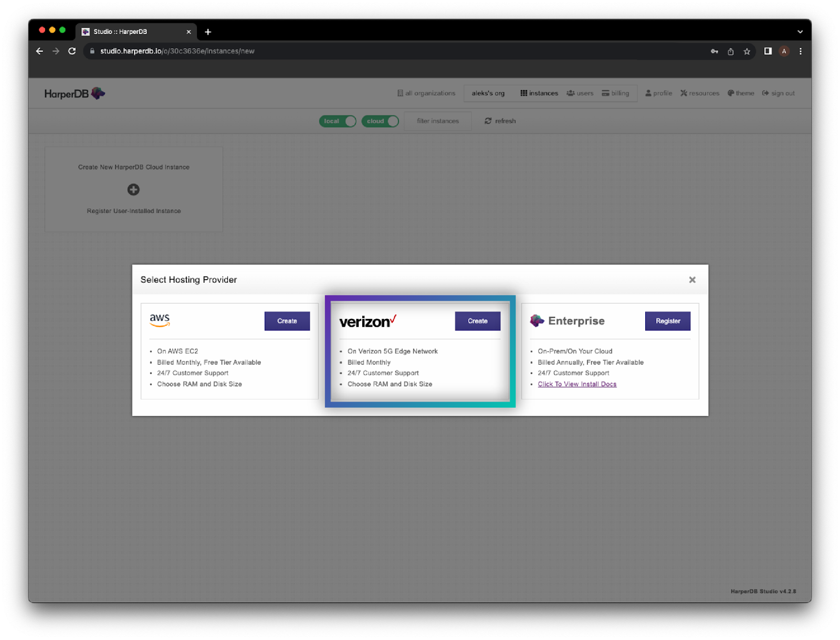Viewport: 840px width, 640px height.
Task: Open all organizations
Action: (426, 93)
